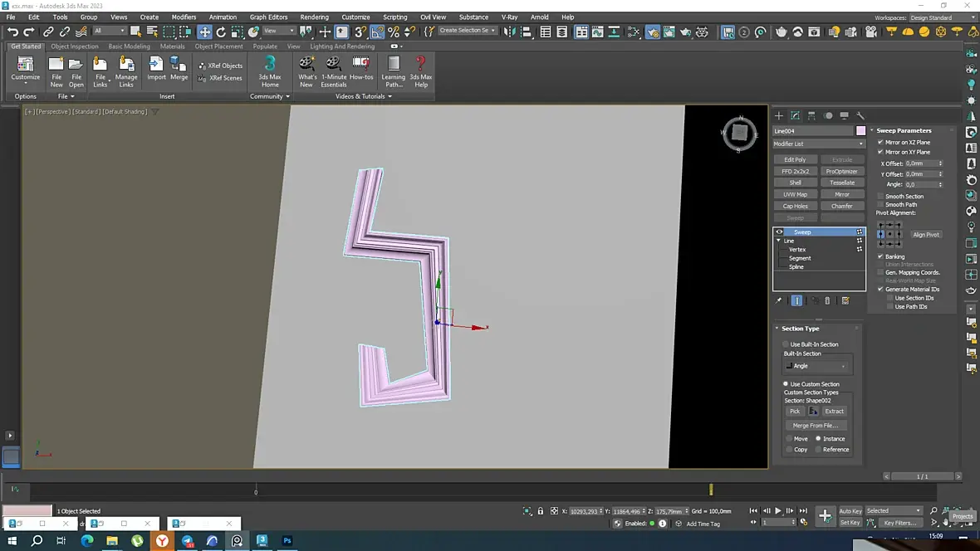Select the Move transform tool
This screenshot has width=980, height=551.
coord(204,32)
